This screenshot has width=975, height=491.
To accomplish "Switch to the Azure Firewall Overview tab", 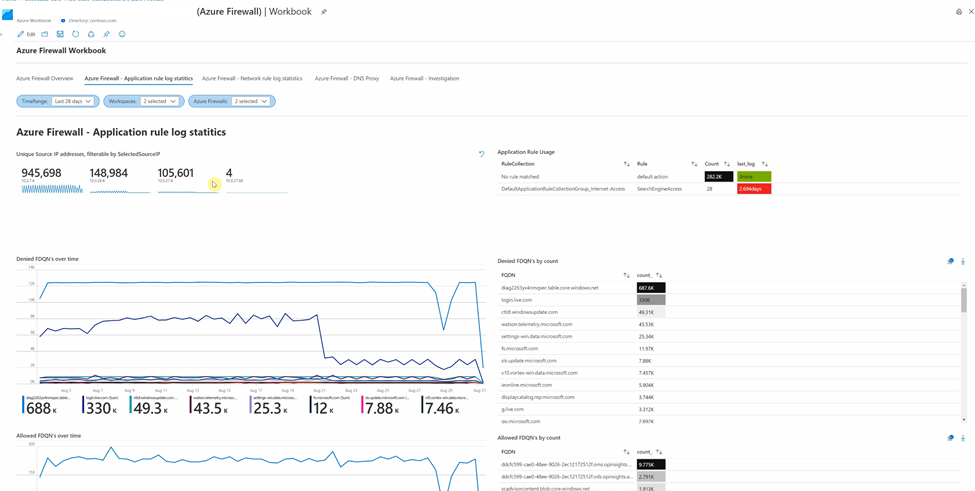I will (45, 79).
